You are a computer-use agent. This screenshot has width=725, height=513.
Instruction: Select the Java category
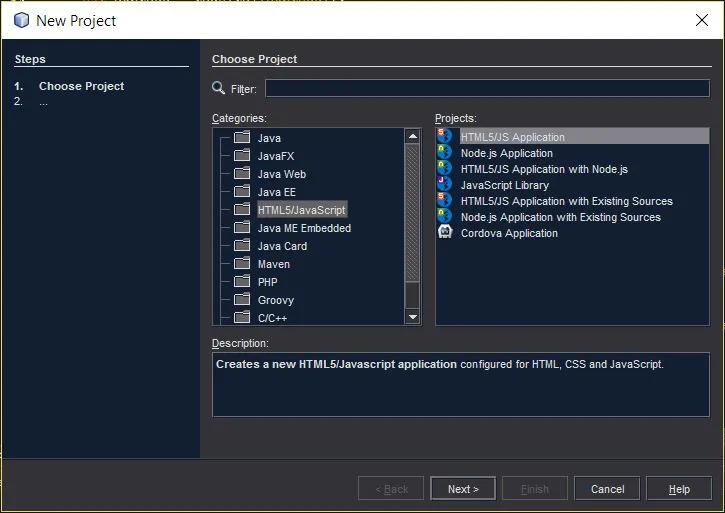[269, 138]
